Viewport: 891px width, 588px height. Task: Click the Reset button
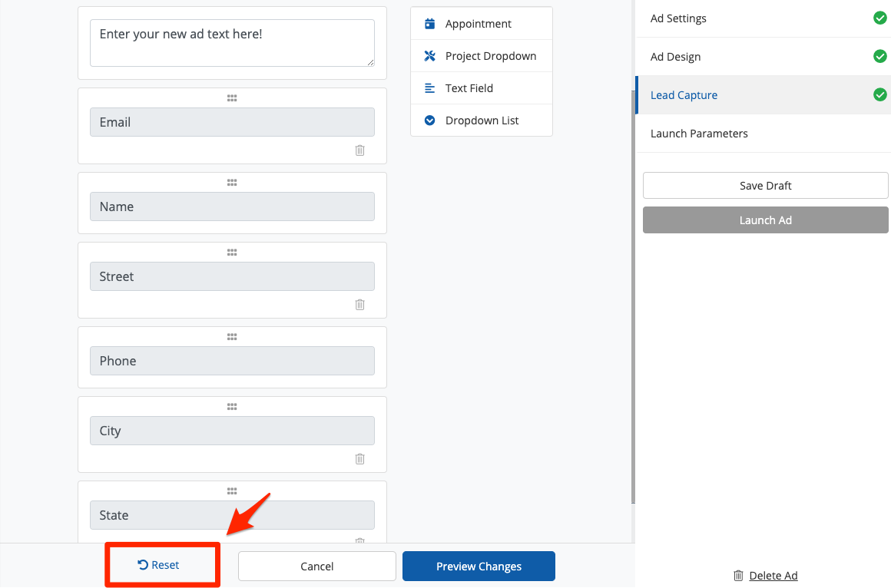coord(159,565)
